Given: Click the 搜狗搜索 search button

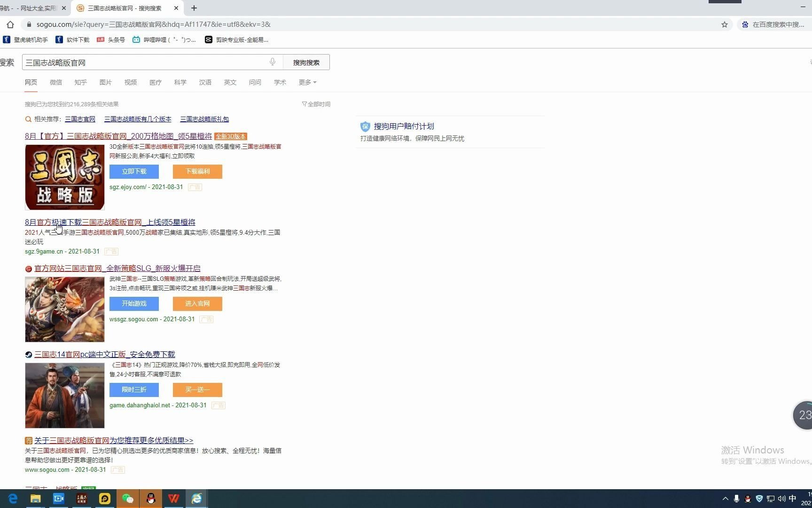Looking at the screenshot, I should [x=306, y=62].
